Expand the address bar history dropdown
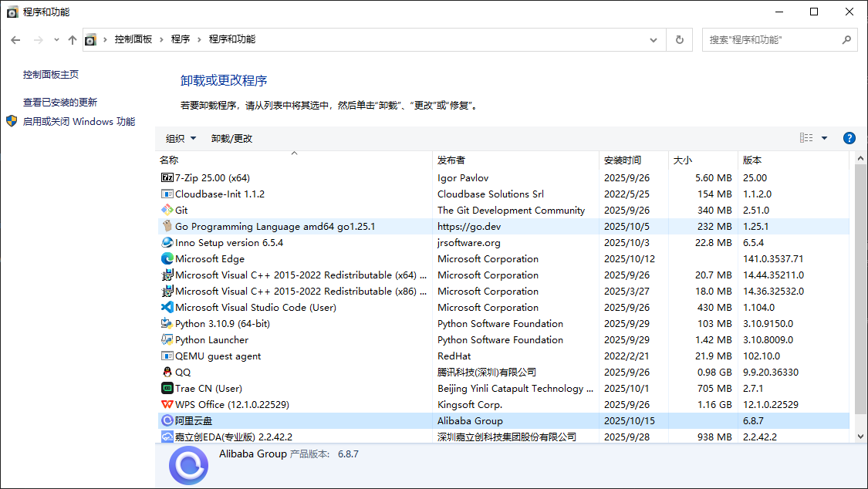Viewport: 868px width, 489px height. [x=654, y=39]
